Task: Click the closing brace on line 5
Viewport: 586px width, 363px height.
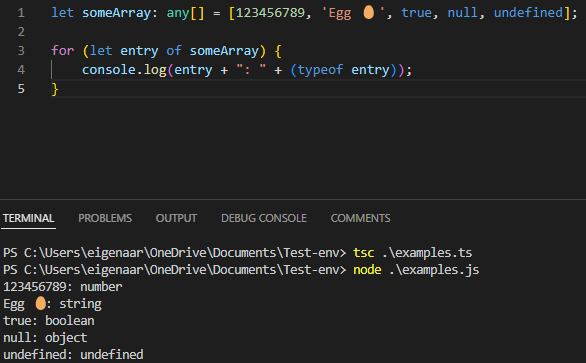Action: [55, 89]
